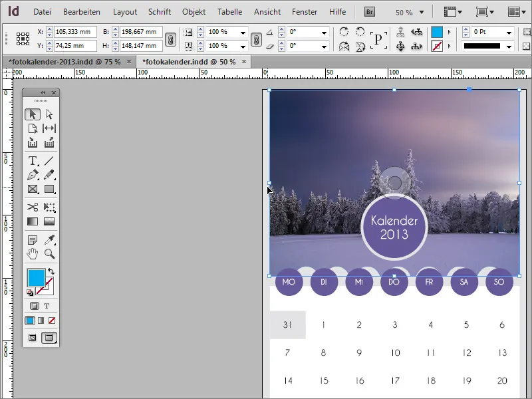Open the Datei menu

coord(42,12)
